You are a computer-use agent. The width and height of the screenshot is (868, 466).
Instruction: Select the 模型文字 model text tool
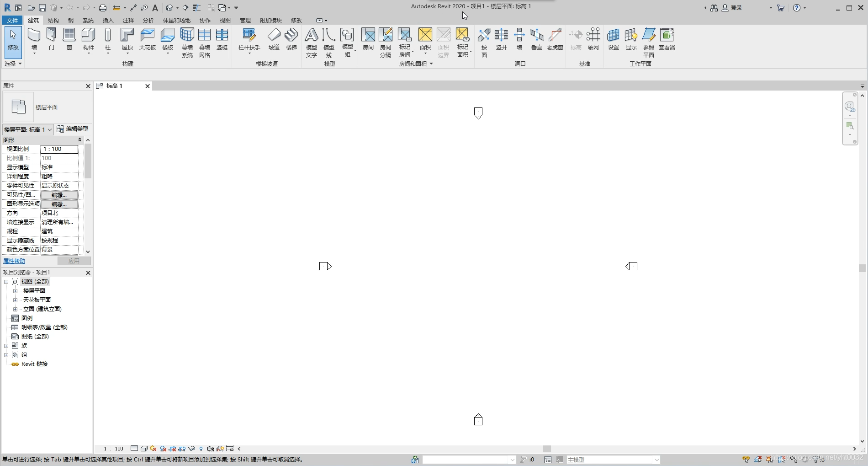312,43
